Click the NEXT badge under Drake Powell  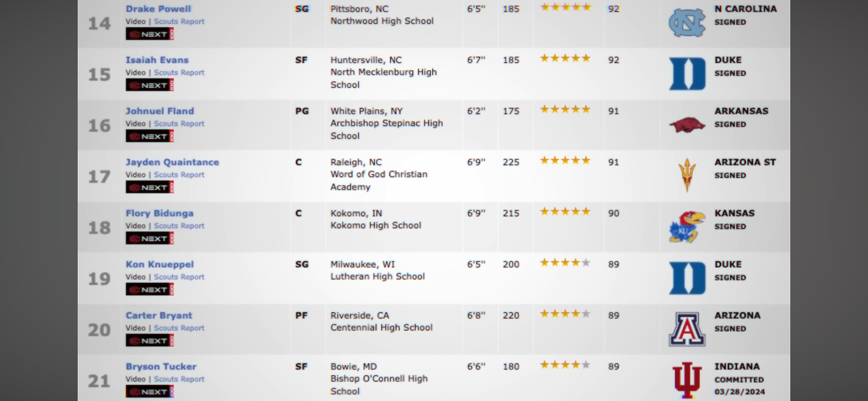(150, 34)
